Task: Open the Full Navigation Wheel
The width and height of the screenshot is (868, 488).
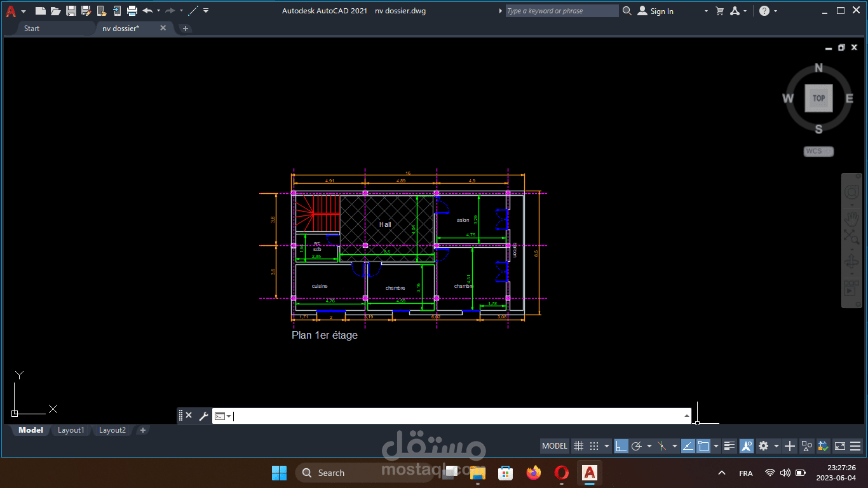Action: coord(851,191)
